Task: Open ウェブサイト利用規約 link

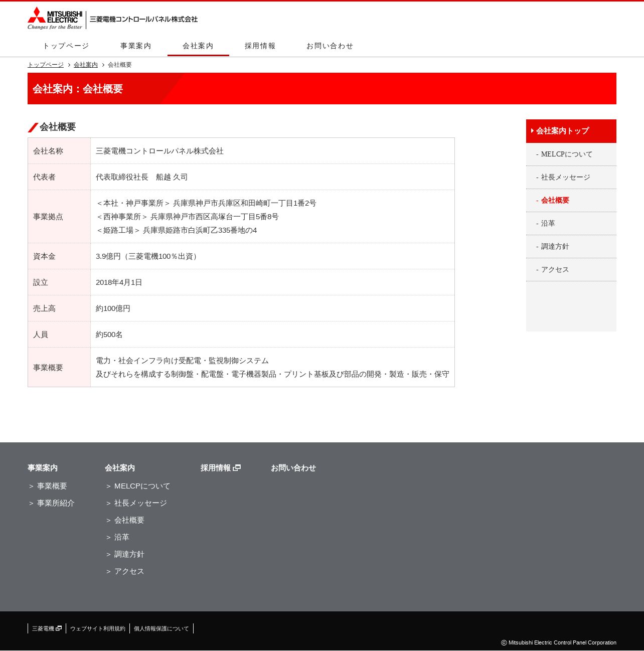Action: pyautogui.click(x=98, y=628)
